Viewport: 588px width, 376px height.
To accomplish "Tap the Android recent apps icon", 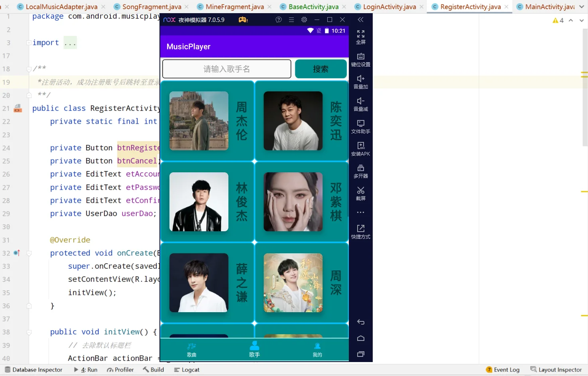I will 361,354.
